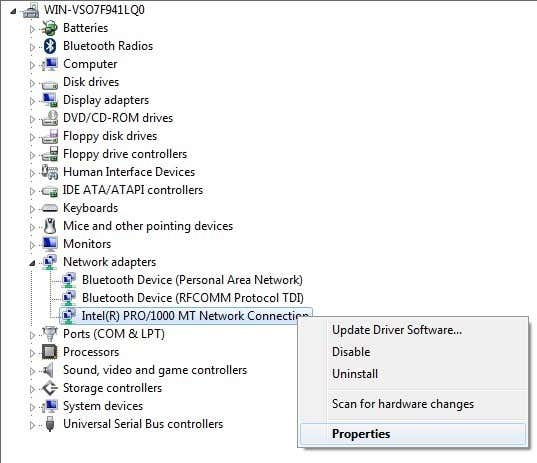This screenshot has height=463, width=537.
Task: Select the Floppy drive controllers label
Action: [125, 154]
